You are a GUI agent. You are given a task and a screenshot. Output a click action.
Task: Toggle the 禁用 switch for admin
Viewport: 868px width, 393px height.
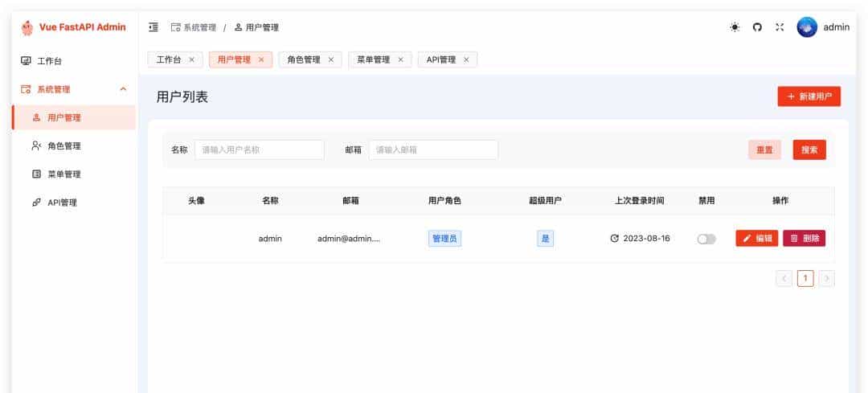[x=706, y=239]
